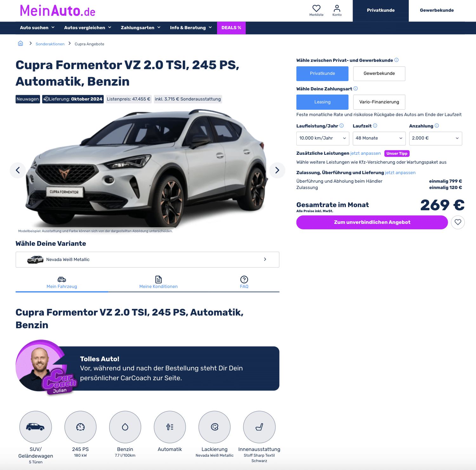This screenshot has height=470, width=476.
Task: Follow the Sonderaktionen breadcrumb link
Action: (50, 44)
